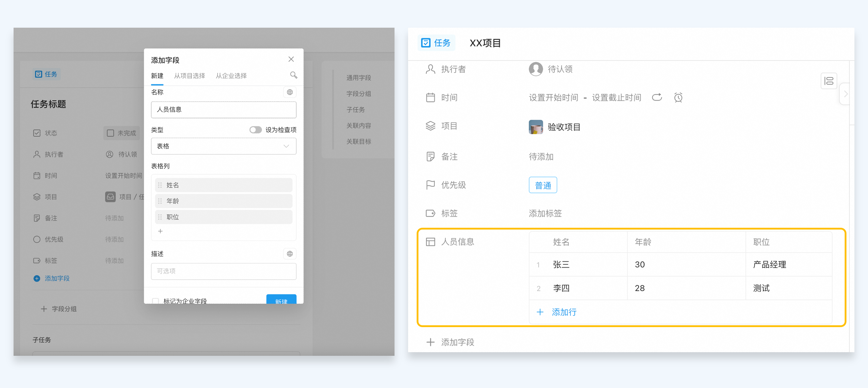Select 通用字段 in side navigation
Screen dimensions: 868x388
[x=359, y=78]
